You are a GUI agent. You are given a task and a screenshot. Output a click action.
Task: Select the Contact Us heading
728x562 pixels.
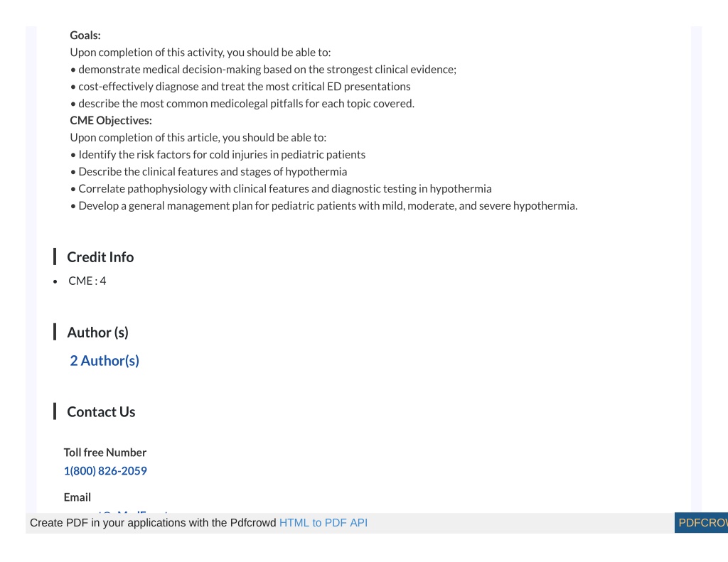pos(101,411)
